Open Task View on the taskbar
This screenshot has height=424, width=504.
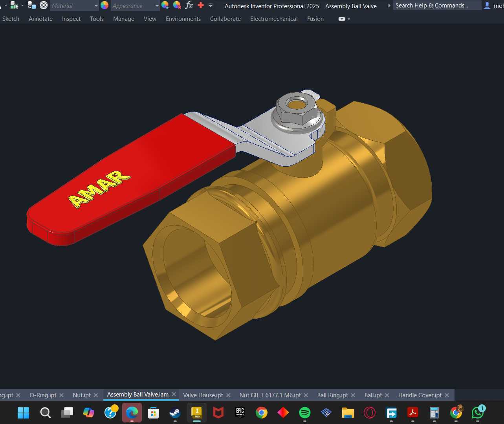click(67, 413)
